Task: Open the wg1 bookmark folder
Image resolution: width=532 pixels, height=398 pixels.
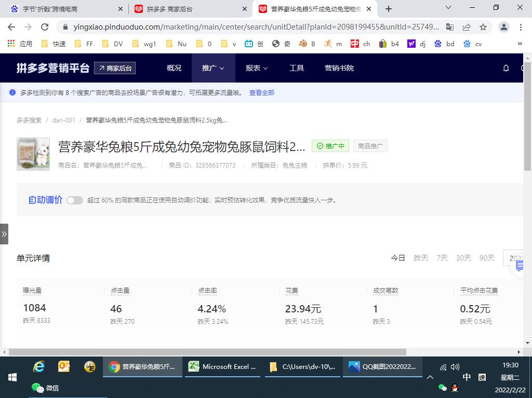Action: (x=144, y=44)
